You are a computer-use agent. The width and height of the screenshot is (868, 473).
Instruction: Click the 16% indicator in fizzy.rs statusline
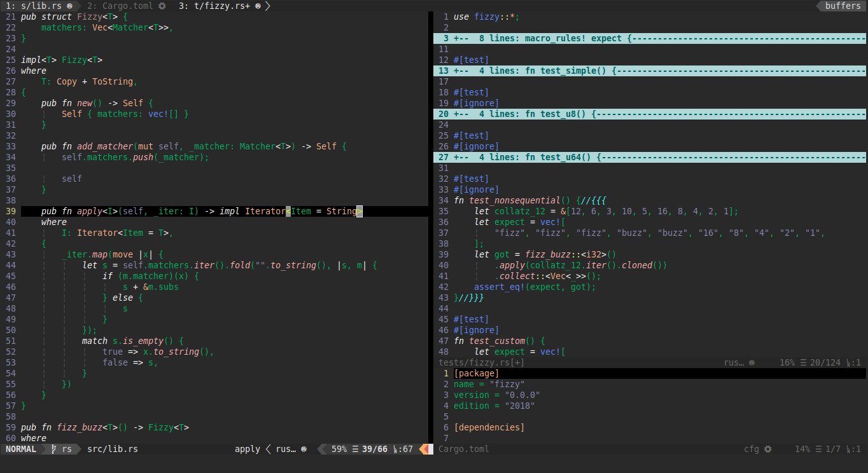point(787,362)
